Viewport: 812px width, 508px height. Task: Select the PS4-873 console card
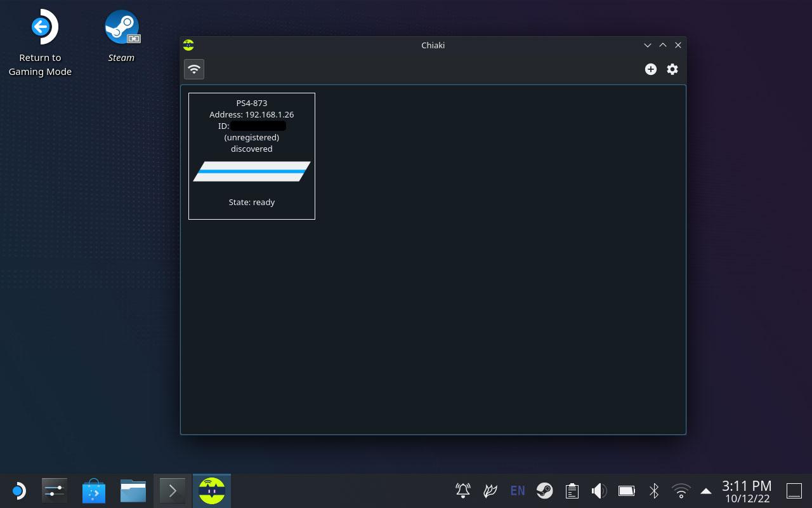coord(252,156)
